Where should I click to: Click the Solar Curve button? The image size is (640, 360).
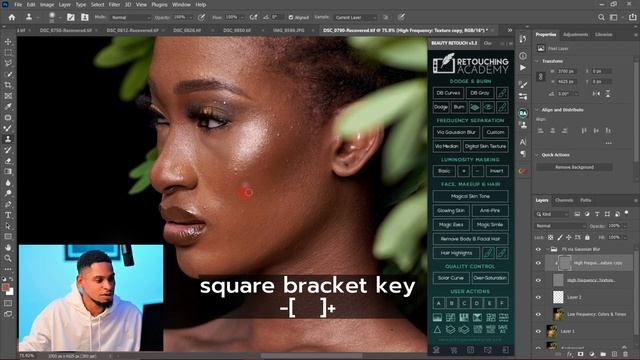pyautogui.click(x=451, y=278)
